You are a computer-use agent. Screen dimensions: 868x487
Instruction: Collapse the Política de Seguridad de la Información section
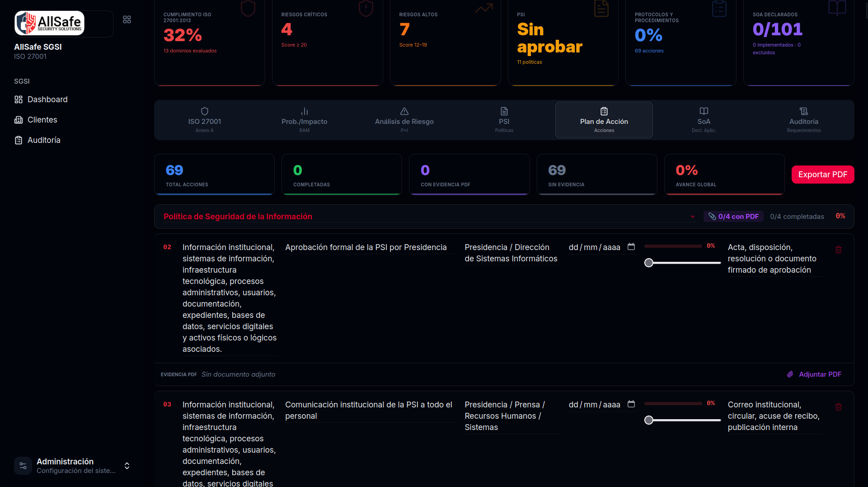coord(693,217)
